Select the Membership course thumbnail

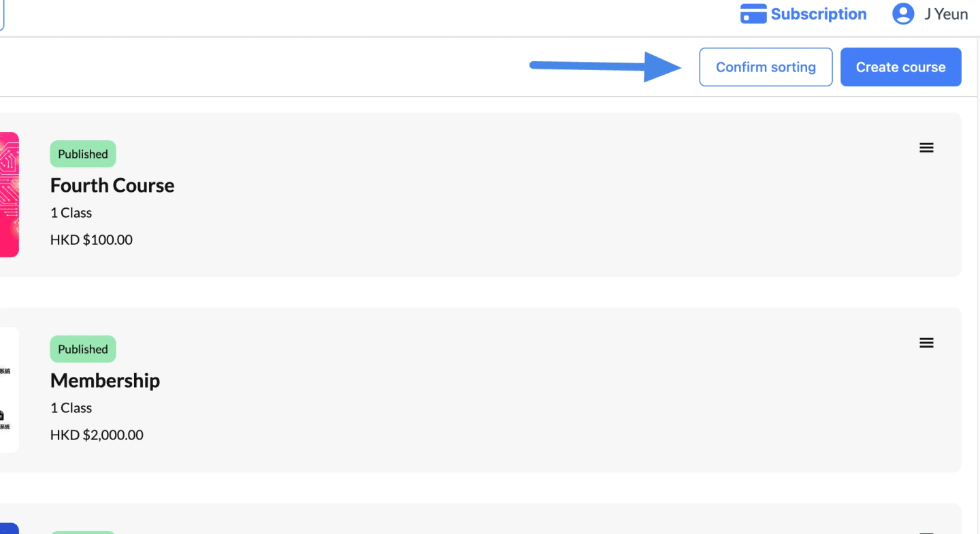[9, 390]
